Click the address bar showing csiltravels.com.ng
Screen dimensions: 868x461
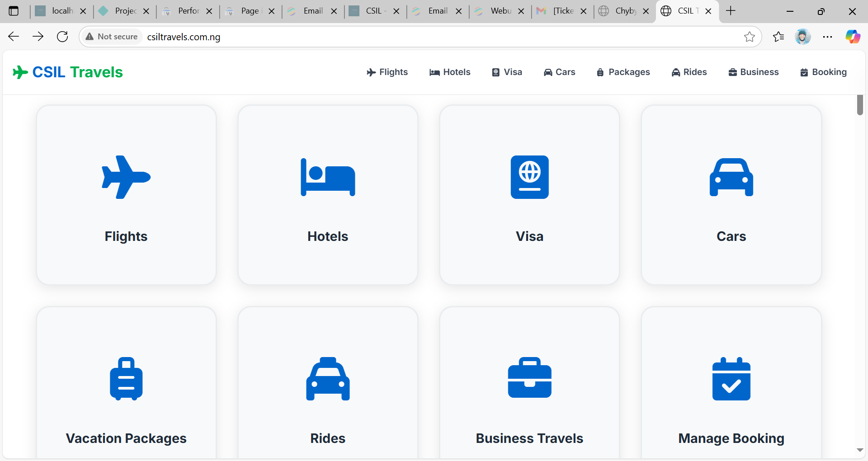coord(407,37)
